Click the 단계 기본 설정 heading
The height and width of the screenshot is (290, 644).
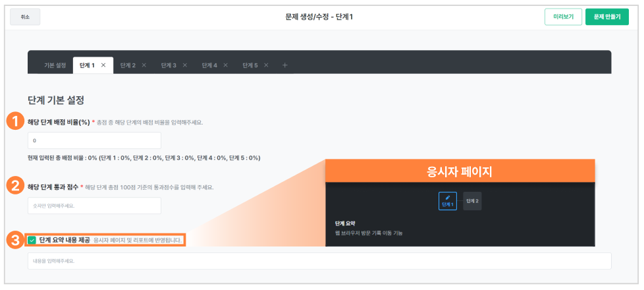55,100
